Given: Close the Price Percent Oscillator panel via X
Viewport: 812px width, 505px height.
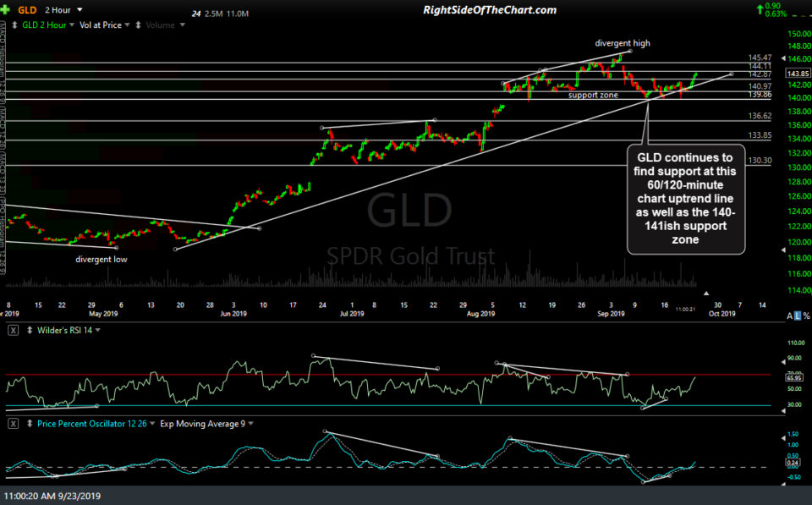Looking at the screenshot, I should point(12,424).
